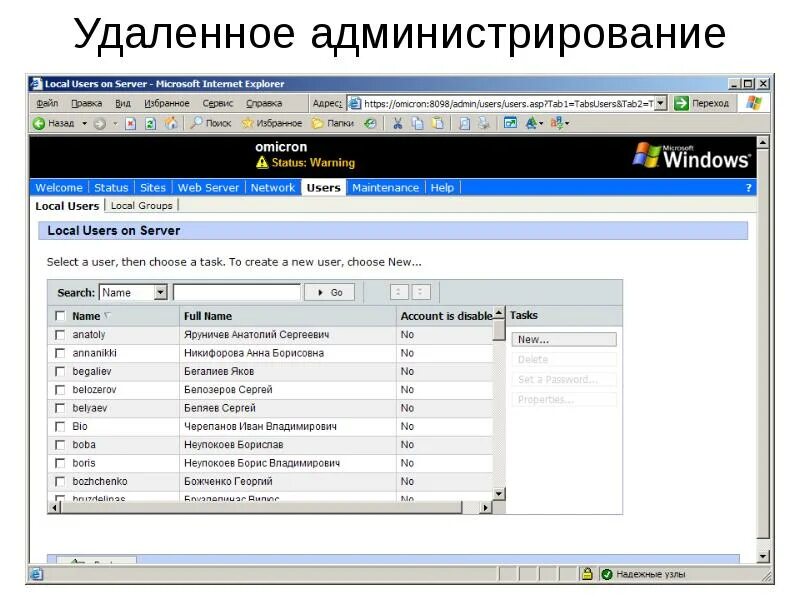The width and height of the screenshot is (800, 600).
Task: Click the page vertical scrollbar down arrow
Action: click(x=763, y=556)
